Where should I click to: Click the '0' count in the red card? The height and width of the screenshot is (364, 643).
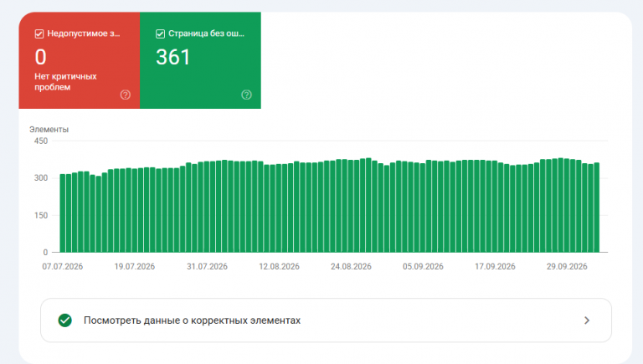click(x=40, y=57)
